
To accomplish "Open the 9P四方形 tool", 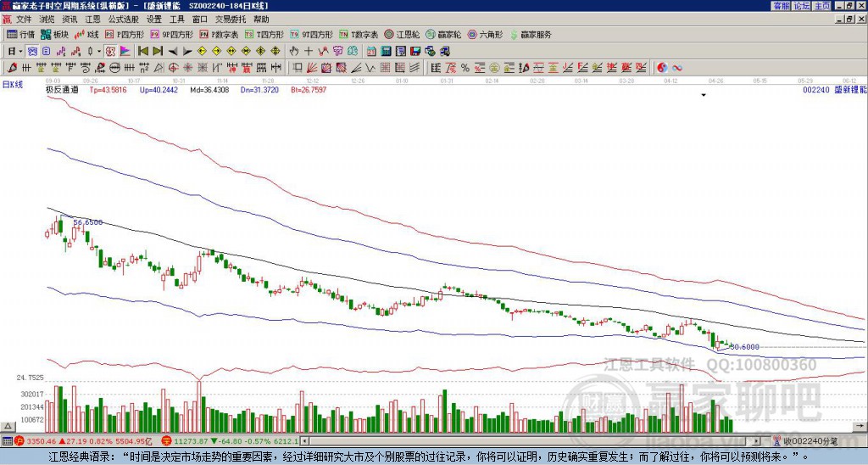I will 171,34.
